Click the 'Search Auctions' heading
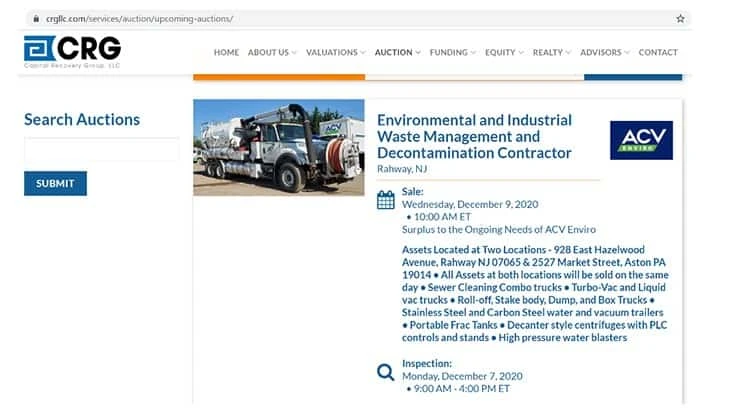The height and width of the screenshot is (414, 736). click(x=82, y=120)
